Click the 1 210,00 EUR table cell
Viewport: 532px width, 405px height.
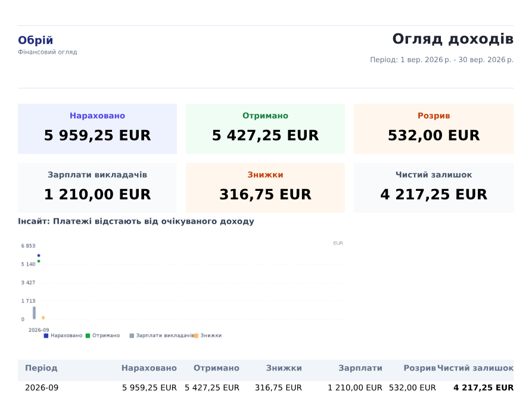[x=355, y=388]
